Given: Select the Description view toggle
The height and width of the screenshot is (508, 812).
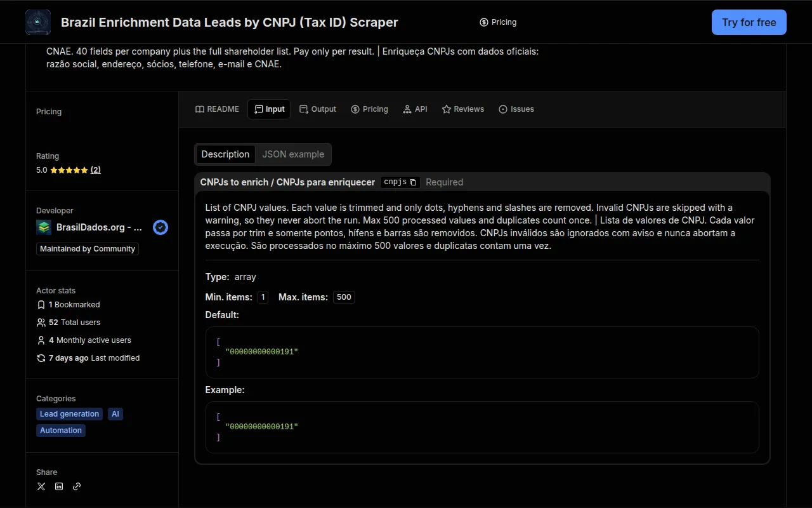Looking at the screenshot, I should tap(225, 154).
